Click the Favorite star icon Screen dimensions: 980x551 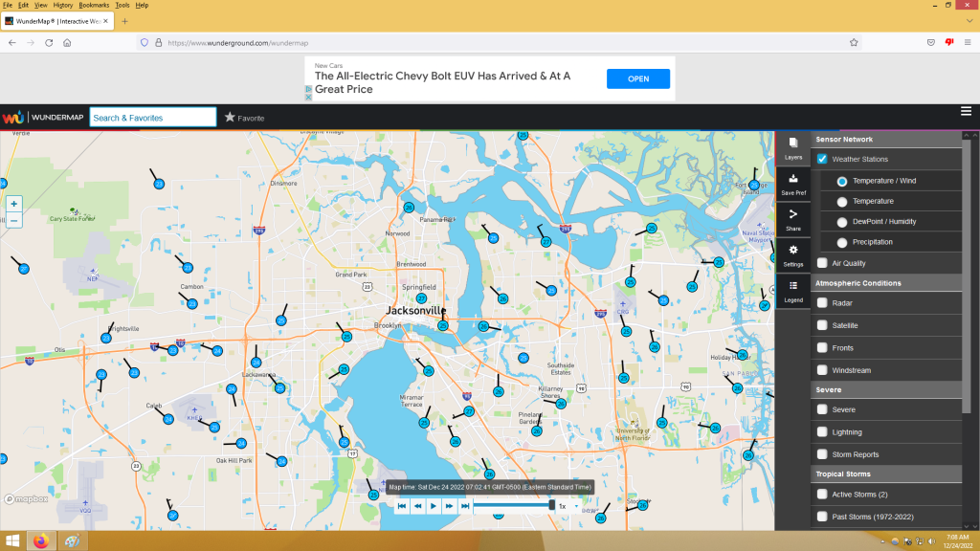click(x=230, y=118)
